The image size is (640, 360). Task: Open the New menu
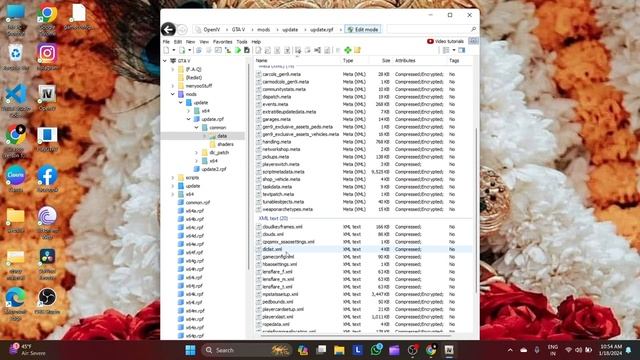pos(191,42)
